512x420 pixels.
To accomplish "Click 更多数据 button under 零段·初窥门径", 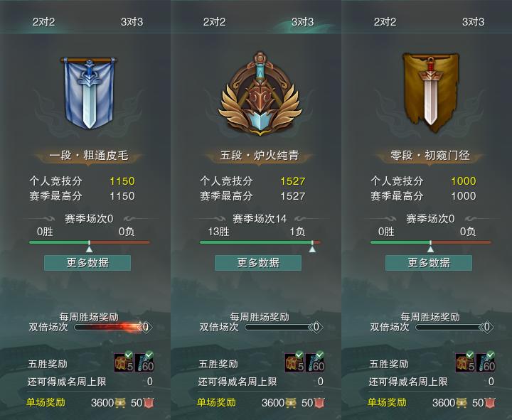I will [429, 263].
